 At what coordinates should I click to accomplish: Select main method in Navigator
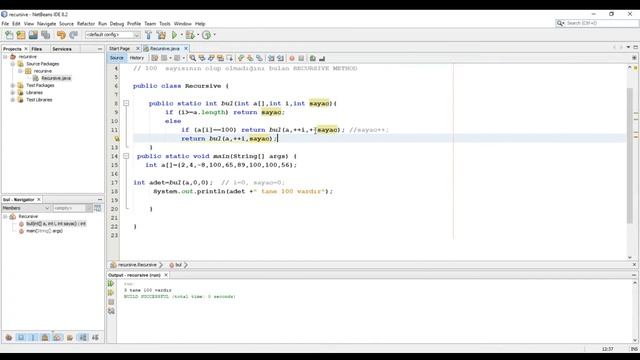click(44, 231)
